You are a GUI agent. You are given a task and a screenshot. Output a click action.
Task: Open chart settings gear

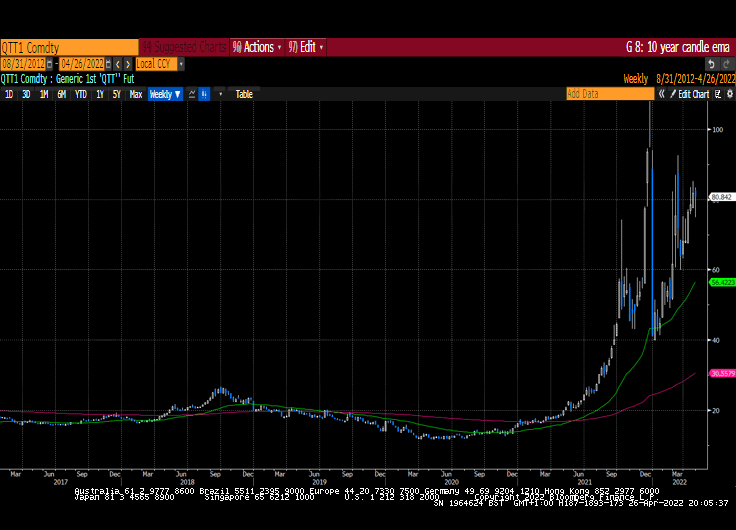[x=730, y=94]
